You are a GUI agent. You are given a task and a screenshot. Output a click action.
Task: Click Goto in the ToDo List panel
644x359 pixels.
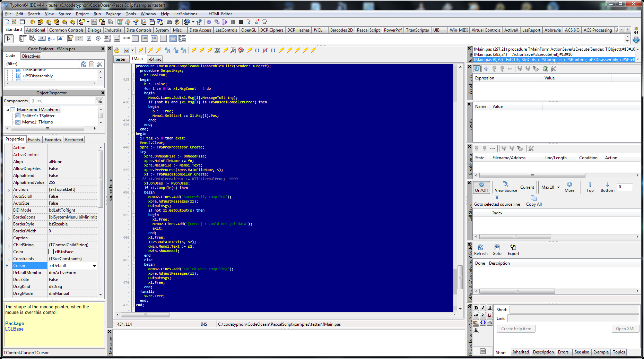click(x=497, y=250)
